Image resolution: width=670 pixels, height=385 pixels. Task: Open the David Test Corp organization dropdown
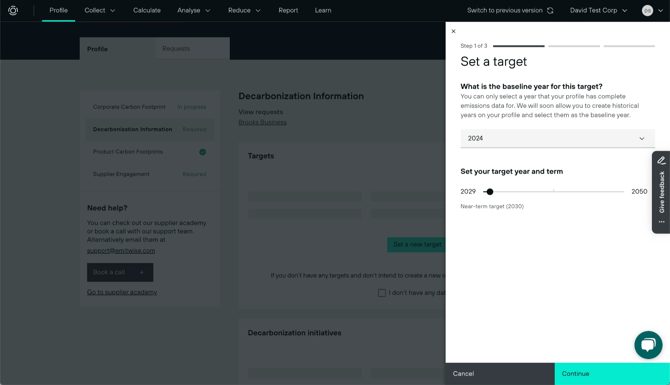point(598,10)
